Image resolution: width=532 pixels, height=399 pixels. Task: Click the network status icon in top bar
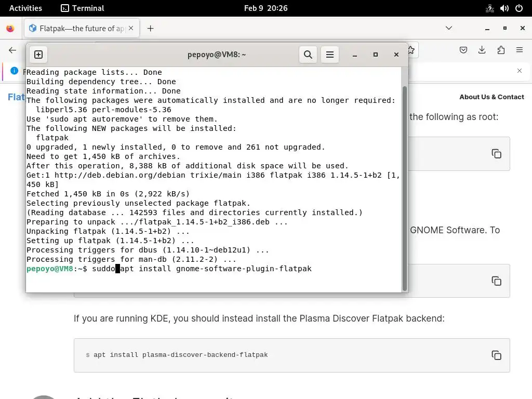pos(489,8)
